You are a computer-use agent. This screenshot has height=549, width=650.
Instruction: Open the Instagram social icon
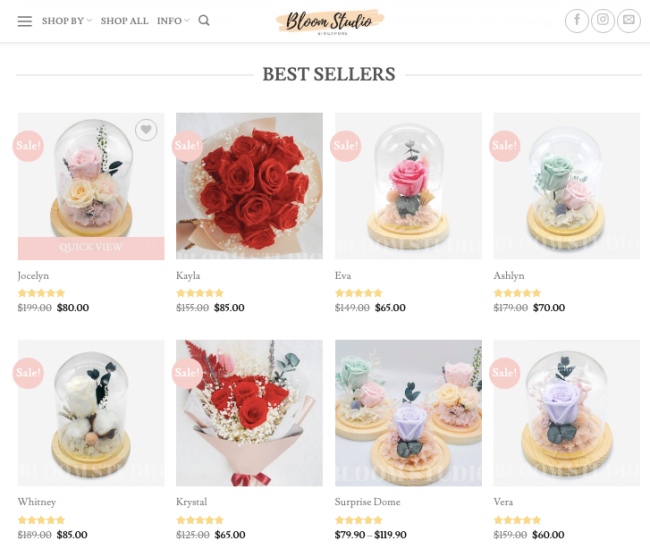(x=603, y=20)
